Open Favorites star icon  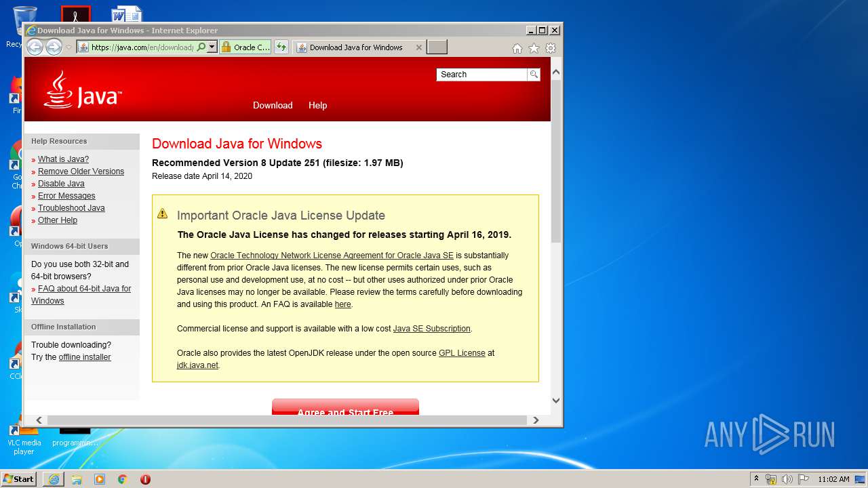coord(534,48)
